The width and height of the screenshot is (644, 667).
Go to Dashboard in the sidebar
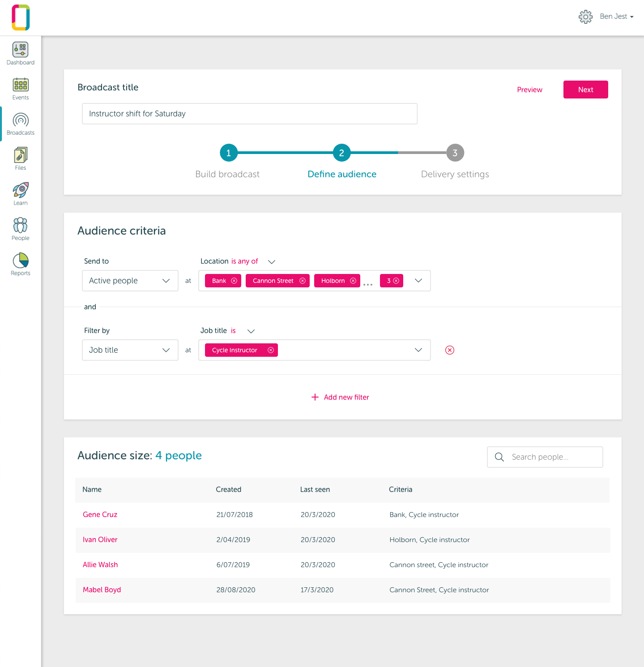click(x=21, y=53)
